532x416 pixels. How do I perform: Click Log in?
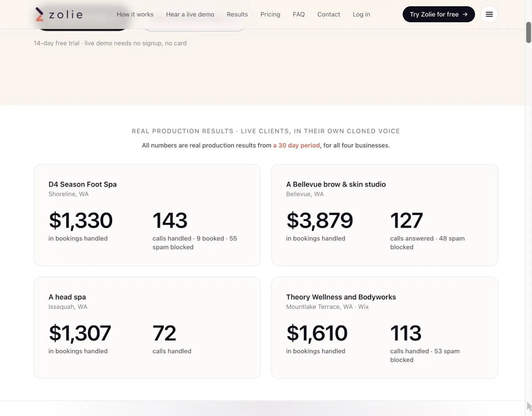[361, 14]
